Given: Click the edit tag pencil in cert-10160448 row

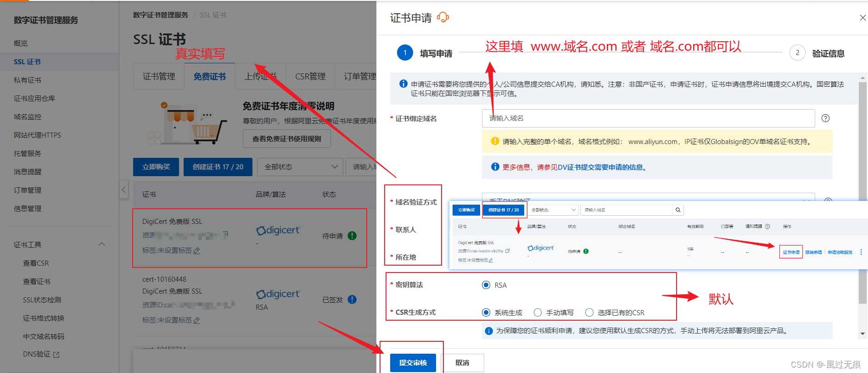Looking at the screenshot, I should 197,320.
